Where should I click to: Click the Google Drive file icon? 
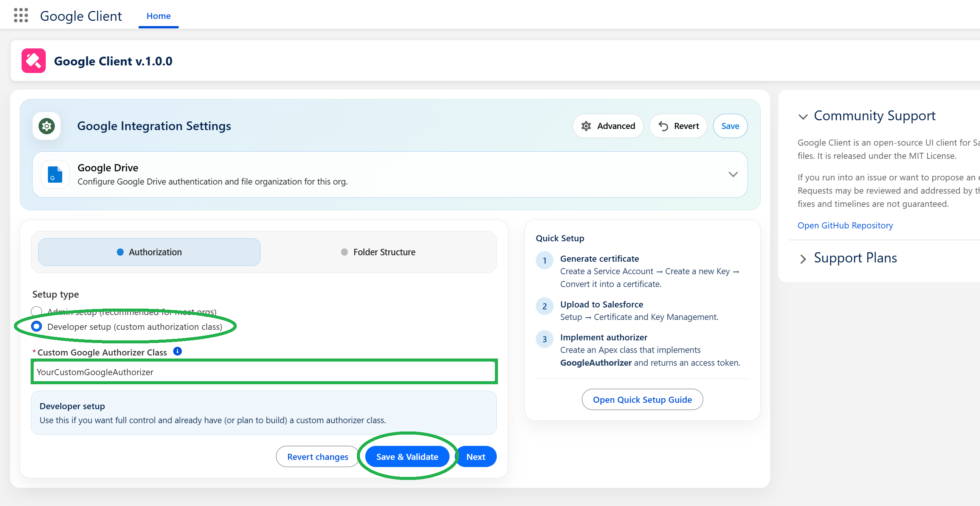click(x=55, y=175)
